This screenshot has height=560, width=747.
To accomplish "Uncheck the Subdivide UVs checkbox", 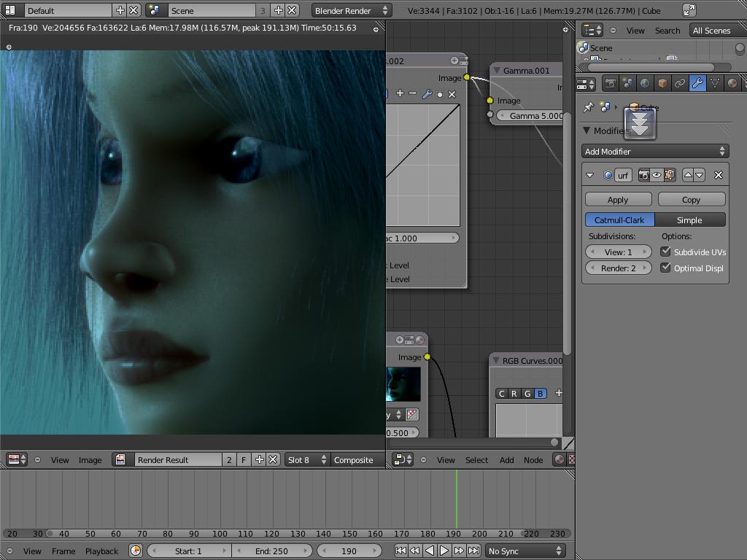I will (665, 252).
